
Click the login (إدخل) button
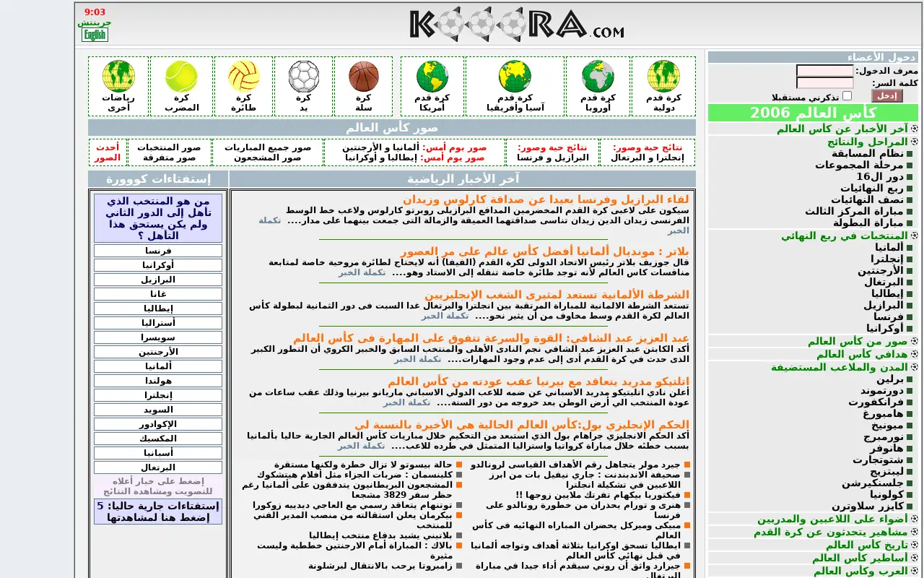pos(887,96)
